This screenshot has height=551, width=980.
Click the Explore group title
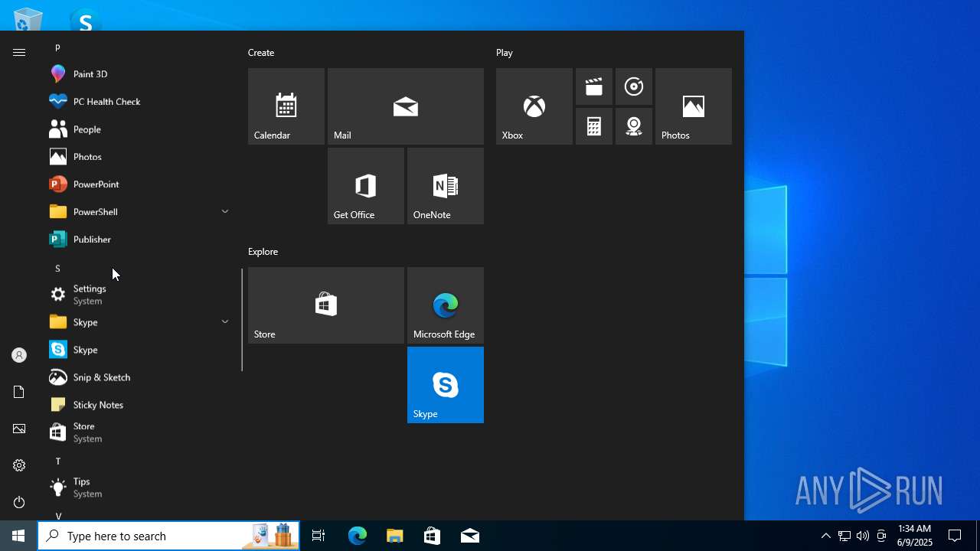click(263, 252)
